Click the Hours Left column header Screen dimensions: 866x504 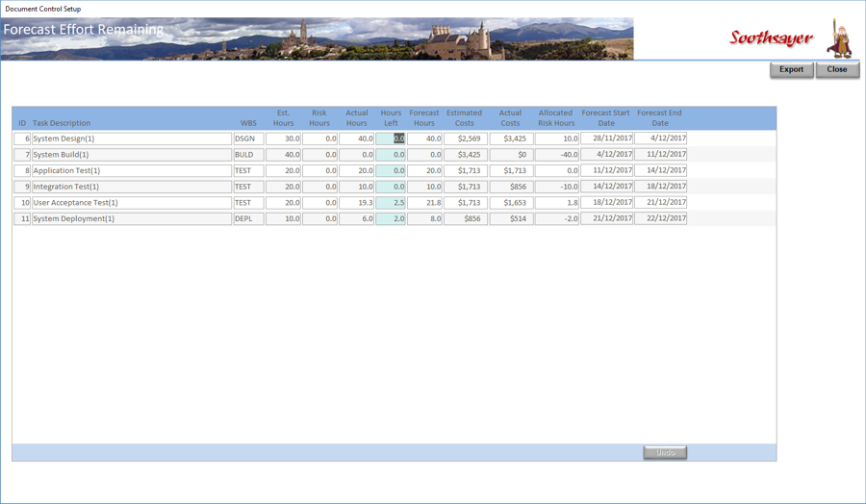391,117
